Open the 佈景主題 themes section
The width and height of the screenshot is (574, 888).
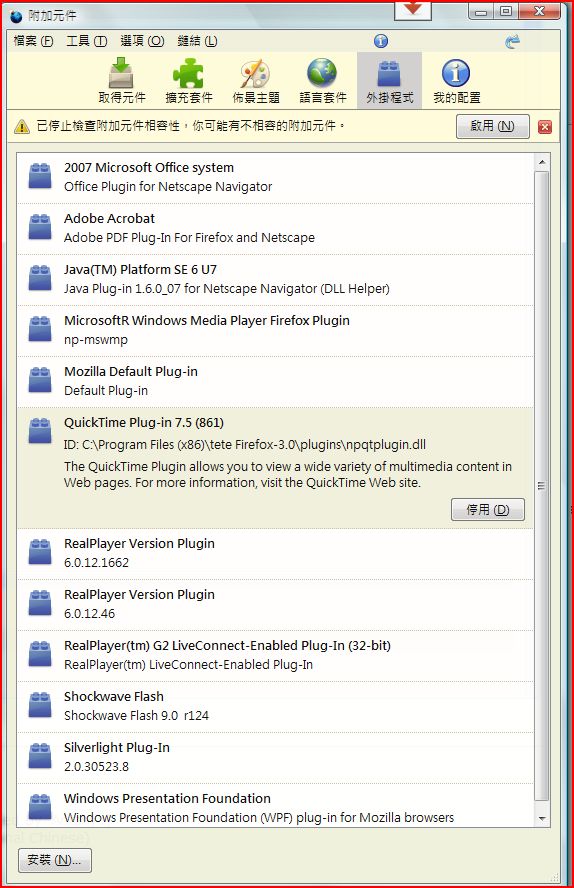click(x=255, y=80)
